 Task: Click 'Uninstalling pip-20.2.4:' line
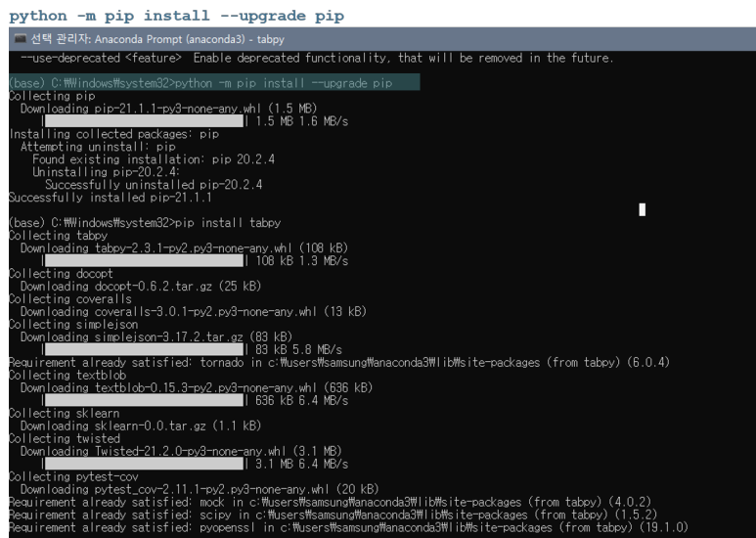(x=106, y=171)
